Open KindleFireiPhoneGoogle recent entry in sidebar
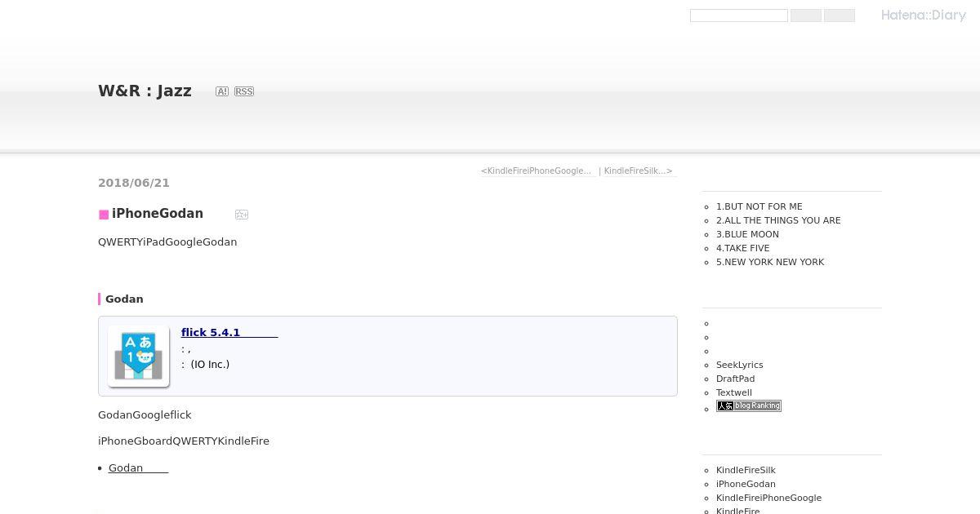The width and height of the screenshot is (980, 514). [768, 498]
